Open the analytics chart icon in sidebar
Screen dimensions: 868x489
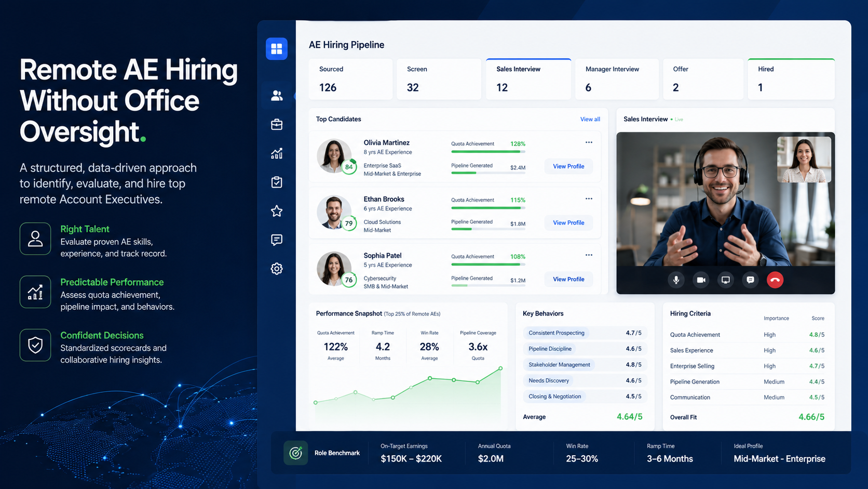277,153
